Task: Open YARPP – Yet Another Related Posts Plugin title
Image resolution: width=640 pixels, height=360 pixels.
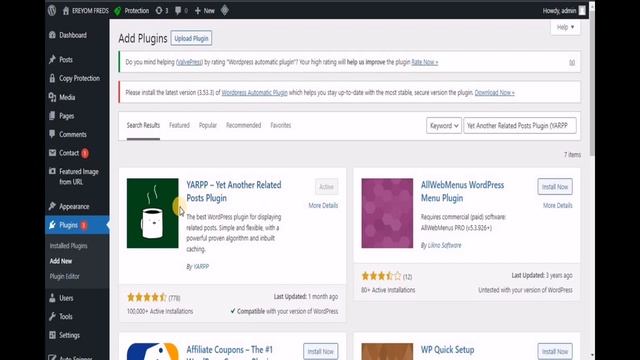Action: tap(234, 191)
